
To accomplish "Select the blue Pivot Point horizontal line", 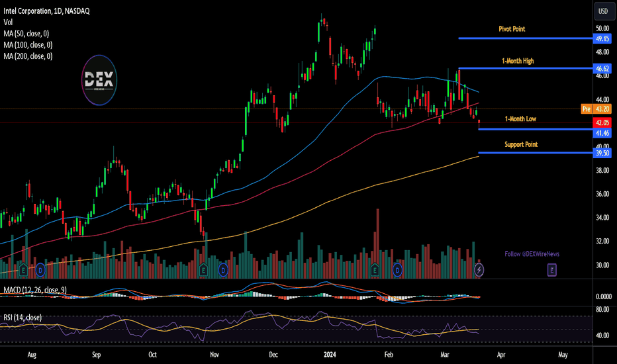I will [x=526, y=38].
